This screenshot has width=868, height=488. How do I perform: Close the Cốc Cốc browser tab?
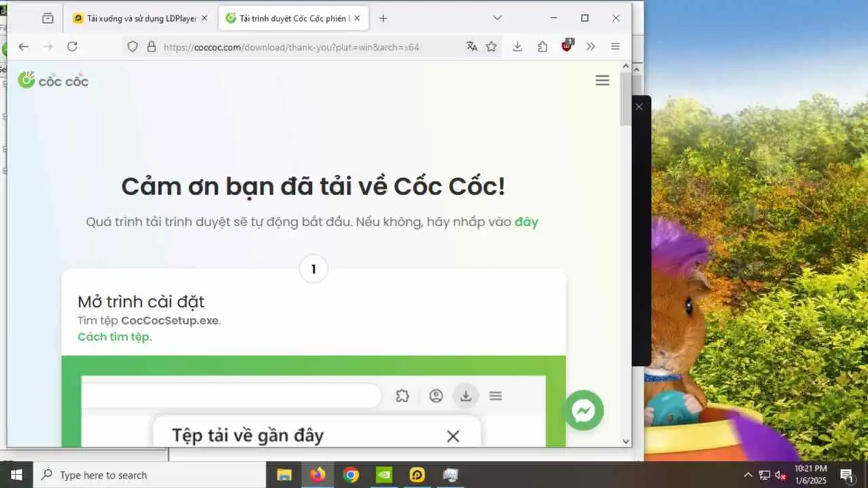coord(357,18)
